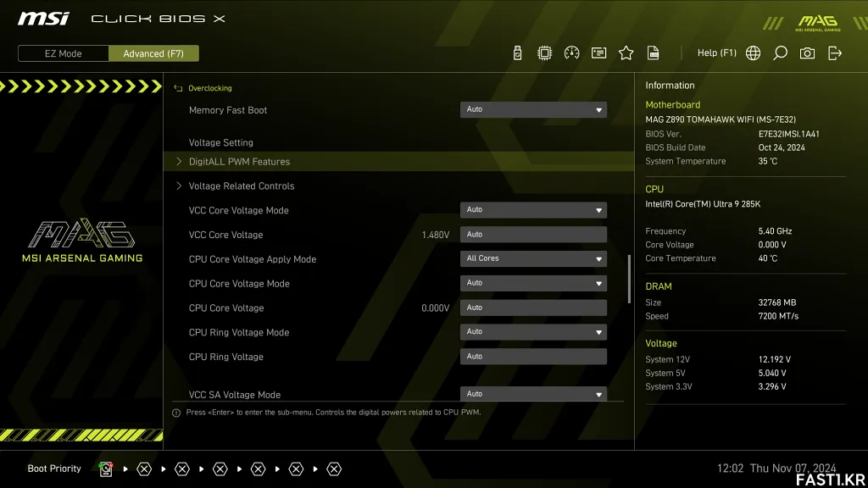
Task: Open the speedometer gauge icon
Action: [x=571, y=53]
